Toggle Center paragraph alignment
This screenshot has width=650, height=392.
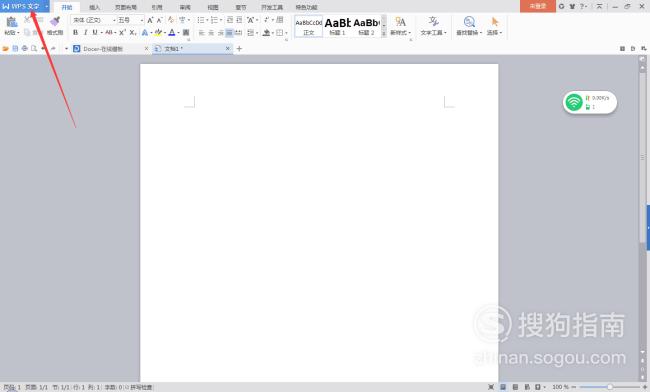pos(211,33)
